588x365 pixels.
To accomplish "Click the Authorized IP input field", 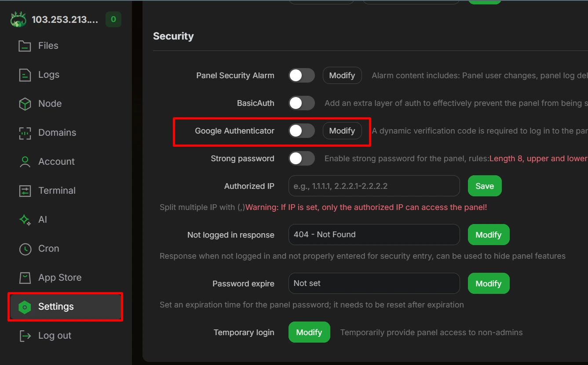I will click(374, 186).
